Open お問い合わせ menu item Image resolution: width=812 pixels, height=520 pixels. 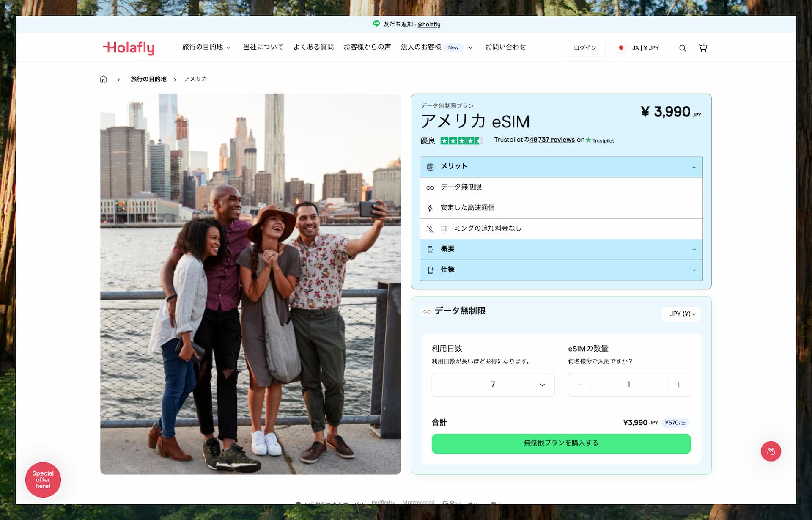[x=505, y=47]
